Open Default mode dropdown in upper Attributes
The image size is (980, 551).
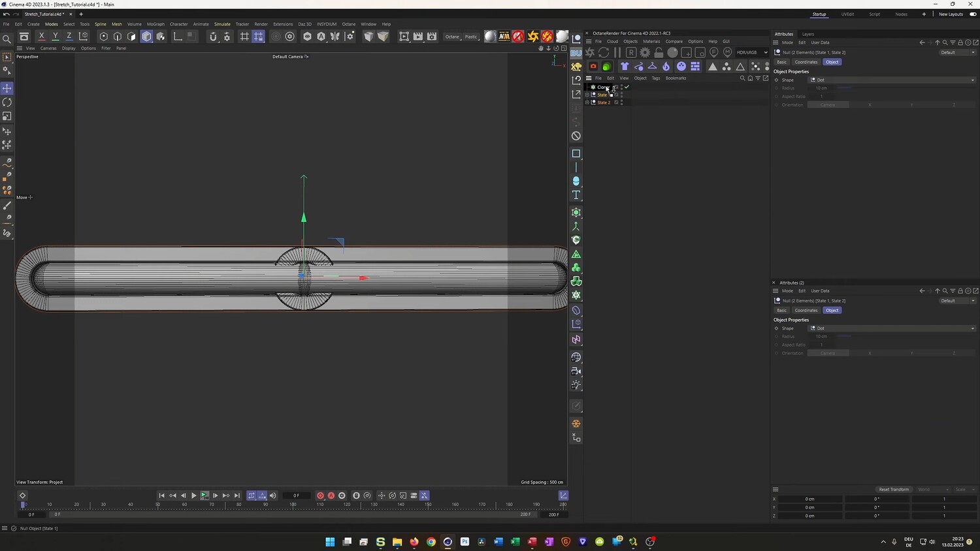958,52
